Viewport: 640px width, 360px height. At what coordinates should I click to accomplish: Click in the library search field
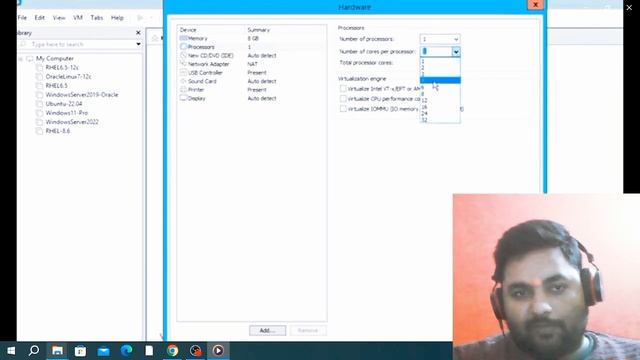pos(78,44)
